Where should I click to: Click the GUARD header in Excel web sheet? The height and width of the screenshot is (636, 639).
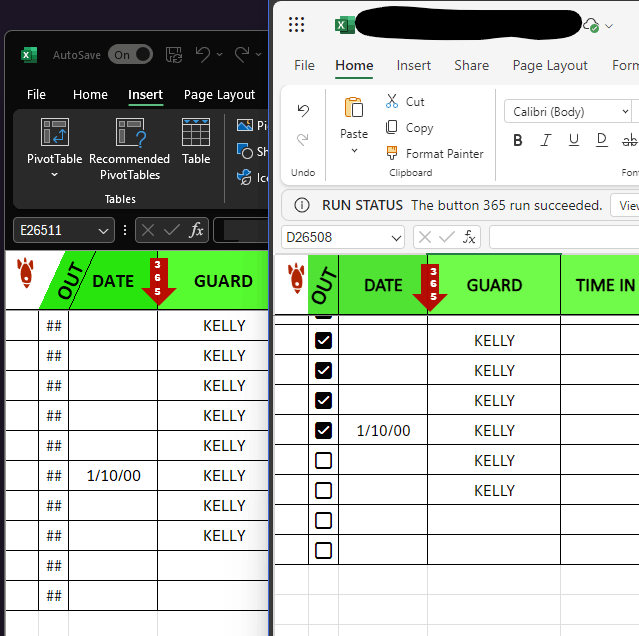(494, 285)
